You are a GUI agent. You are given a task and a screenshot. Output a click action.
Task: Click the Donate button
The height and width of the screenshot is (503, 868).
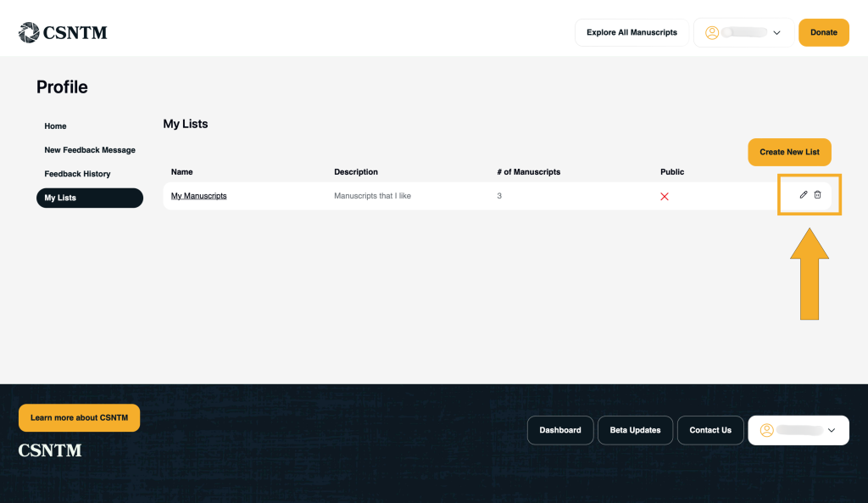[823, 33]
